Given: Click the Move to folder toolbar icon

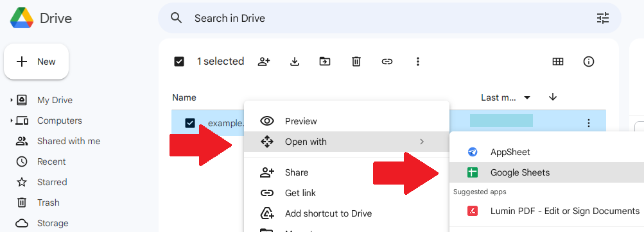Looking at the screenshot, I should (x=325, y=62).
